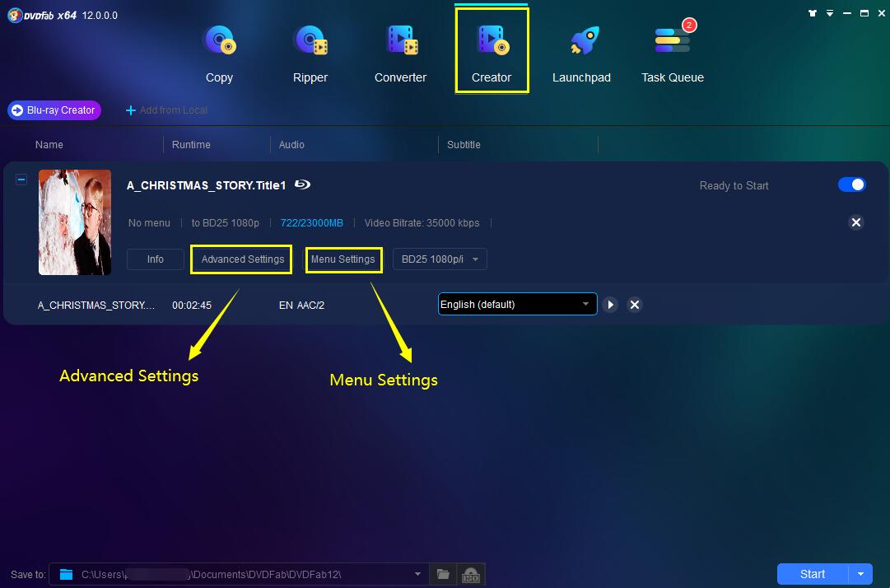Toggle off the A_CHRISTMAS_STORY task switch
The width and height of the screenshot is (890, 588).
click(x=851, y=185)
